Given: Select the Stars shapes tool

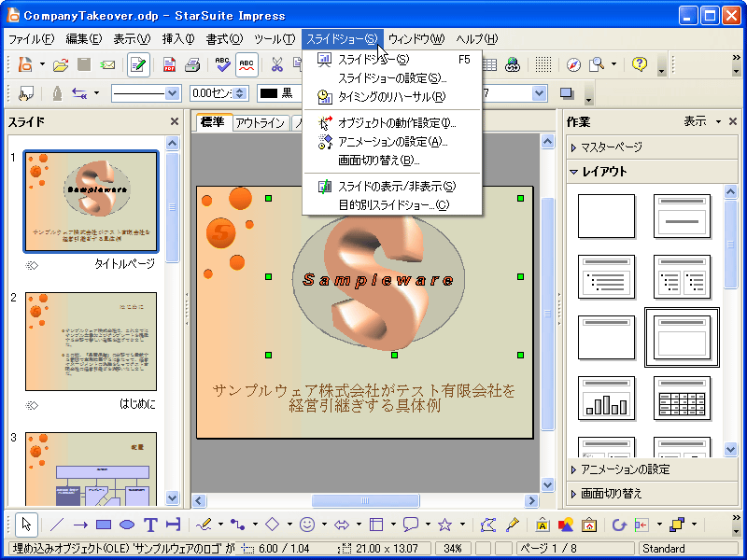Looking at the screenshot, I should 445,525.
